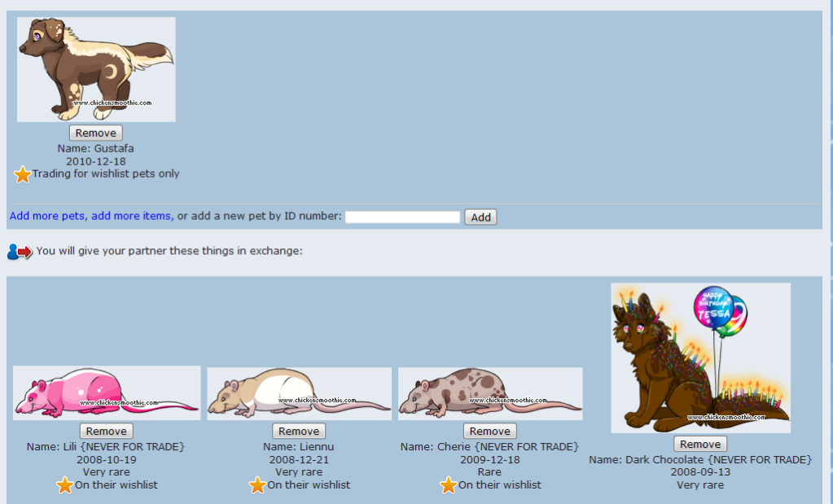This screenshot has width=833, height=504.
Task: Click On their wishlist text under Lili
Action: (116, 485)
